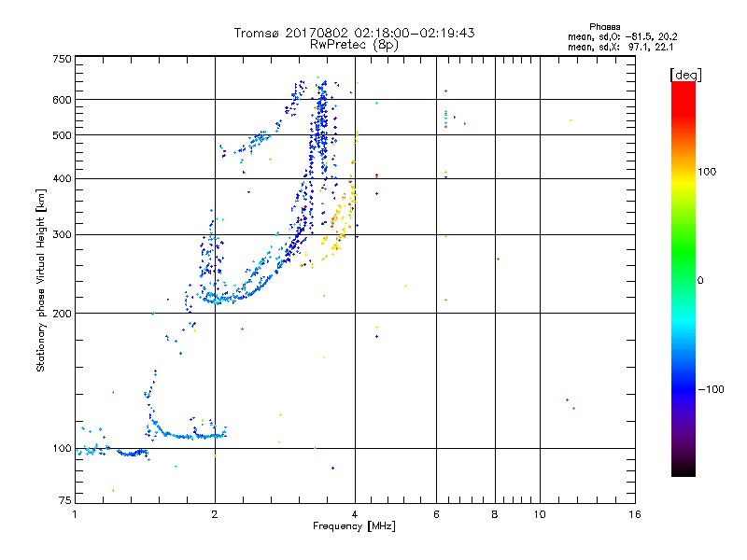The width and height of the screenshot is (747, 560).
Task: Click the y-axis label "Stationary phase Virtual Height [km]"
Action: [x=40, y=280]
